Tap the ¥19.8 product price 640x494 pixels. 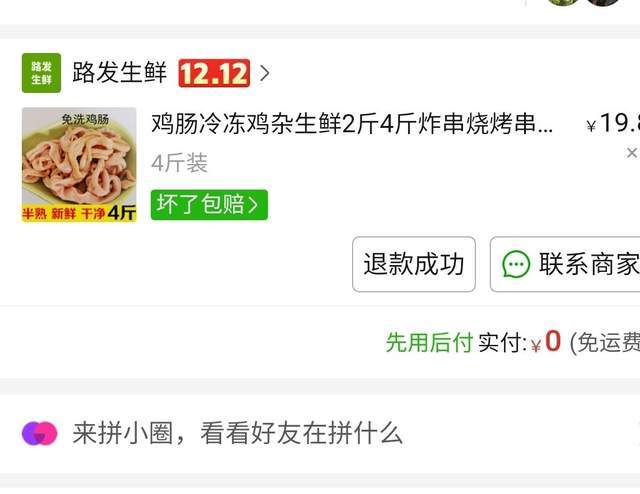point(613,123)
